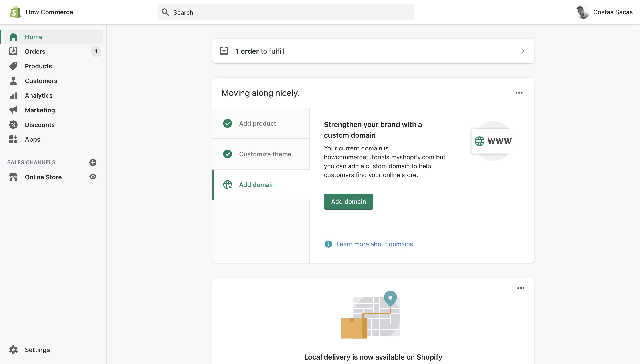Click the Discounts percent badge icon

point(13,125)
